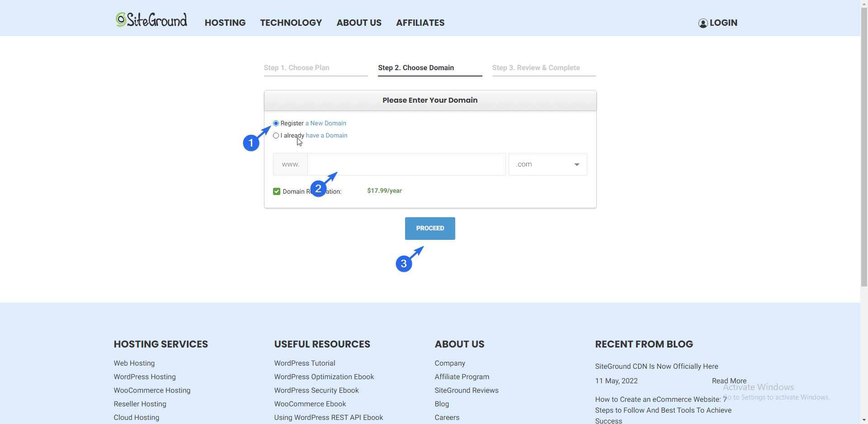Open Blog link in footer
Image resolution: width=868 pixels, height=424 pixels.
tap(442, 404)
